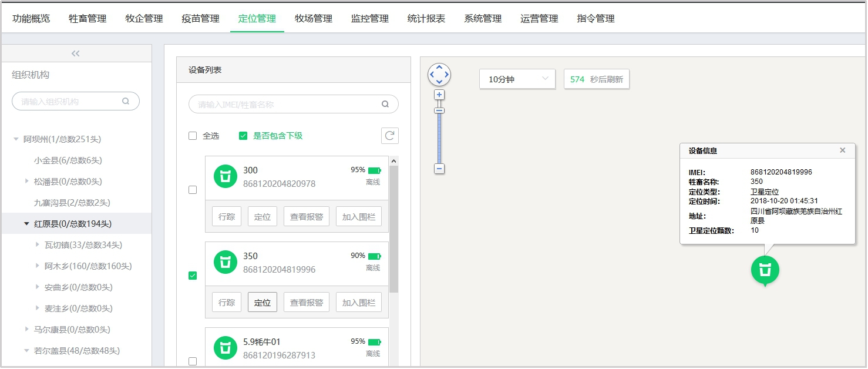Image resolution: width=868 pixels, height=369 pixels.
Task: Open the 系统管理 tab
Action: (x=483, y=18)
